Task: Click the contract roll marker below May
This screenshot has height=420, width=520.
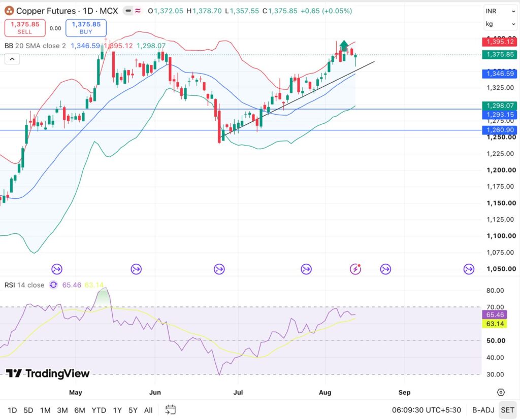Action: (x=57, y=269)
